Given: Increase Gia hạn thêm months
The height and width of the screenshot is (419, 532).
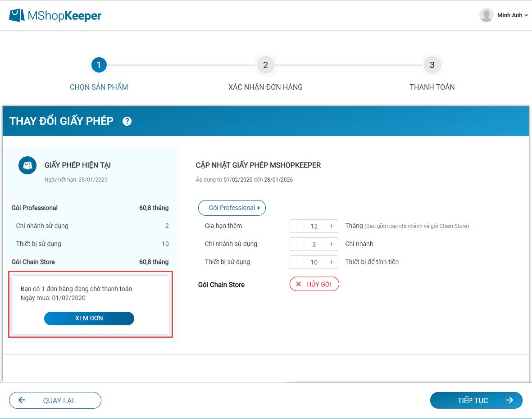Looking at the screenshot, I should coord(332,226).
